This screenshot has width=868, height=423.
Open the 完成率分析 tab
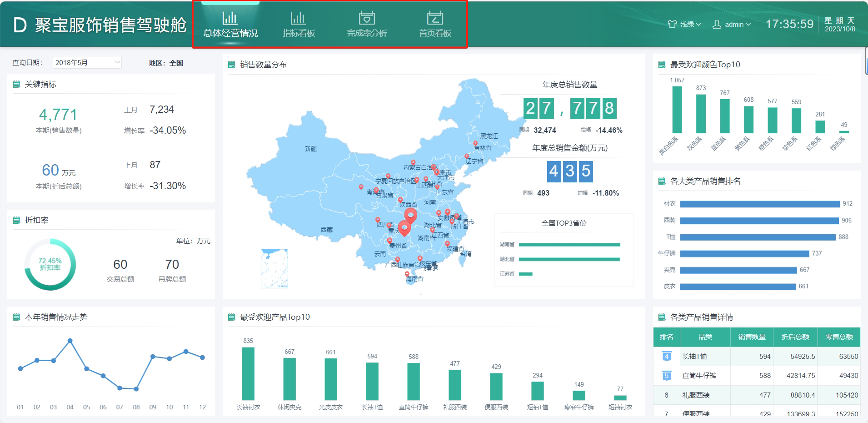(367, 24)
